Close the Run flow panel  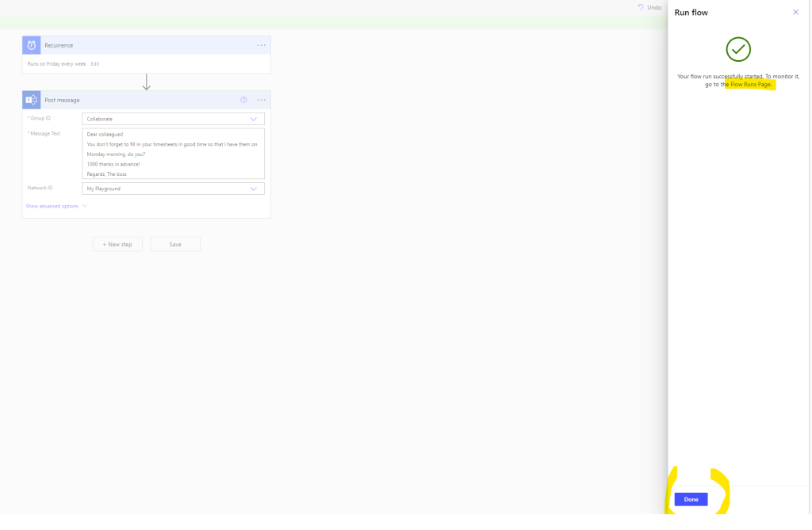pos(795,12)
